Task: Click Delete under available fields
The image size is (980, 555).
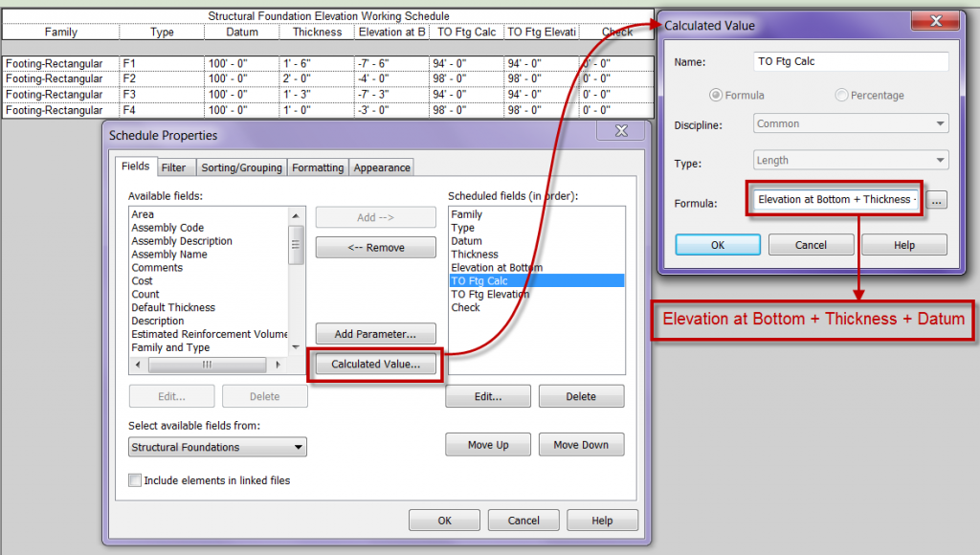Action: coord(265,396)
